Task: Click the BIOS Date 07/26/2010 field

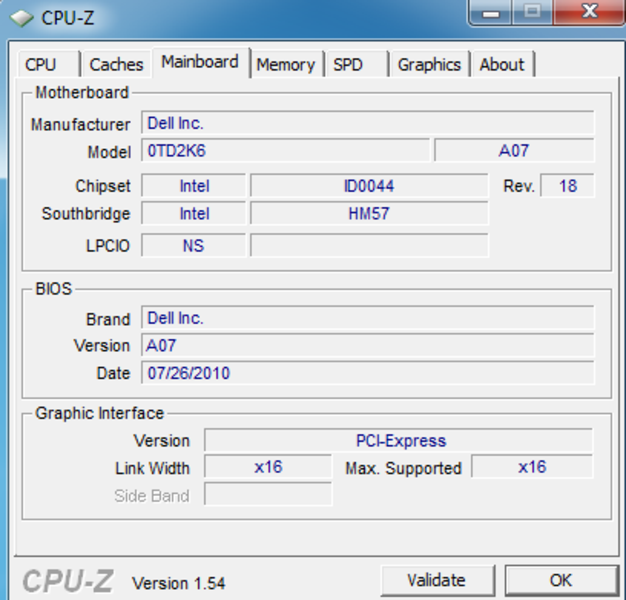Action: click(x=368, y=373)
